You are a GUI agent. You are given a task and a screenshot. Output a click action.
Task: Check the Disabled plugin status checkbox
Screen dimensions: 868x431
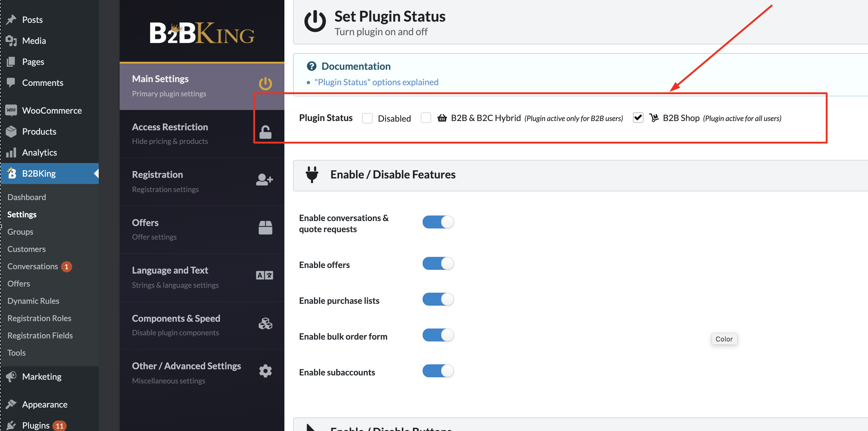tap(367, 118)
